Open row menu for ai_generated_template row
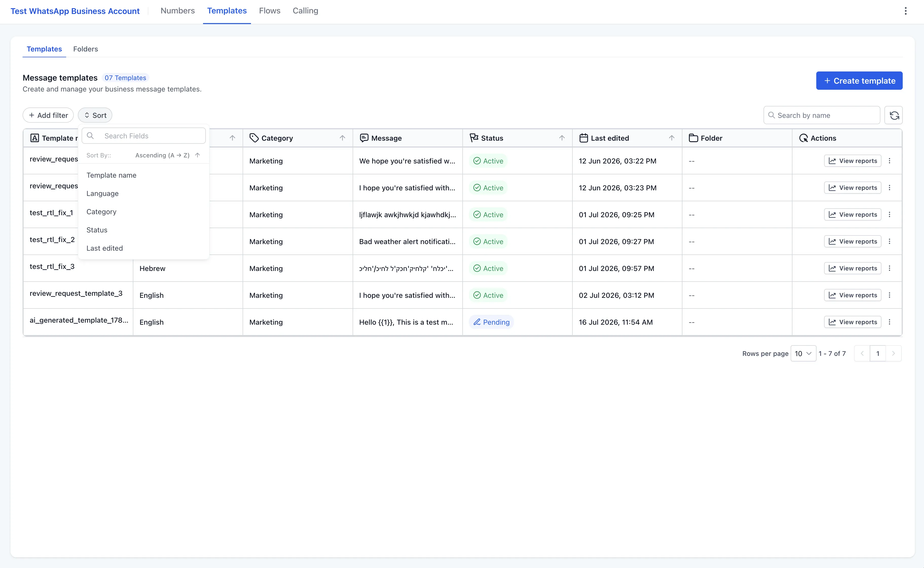The image size is (924, 568). click(890, 322)
